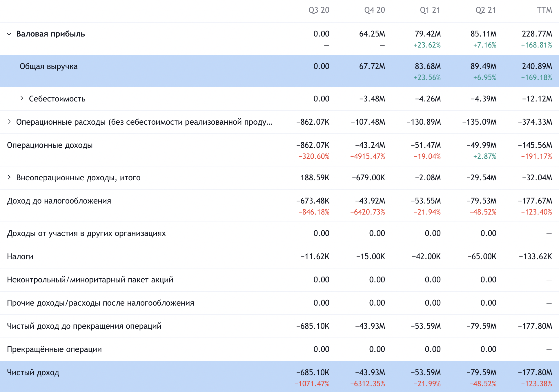Select operating expenses value −107.48M
The height and width of the screenshot is (392, 559).
coord(368,122)
